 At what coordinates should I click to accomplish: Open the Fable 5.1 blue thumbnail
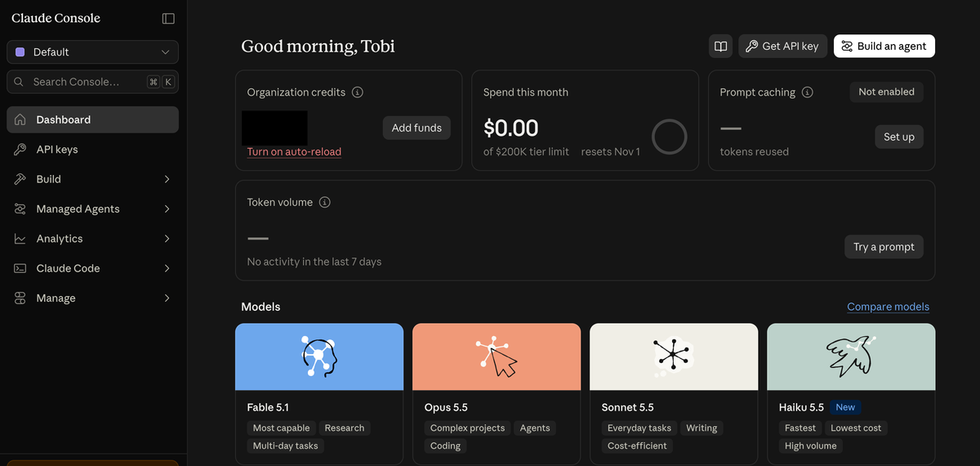coord(319,357)
